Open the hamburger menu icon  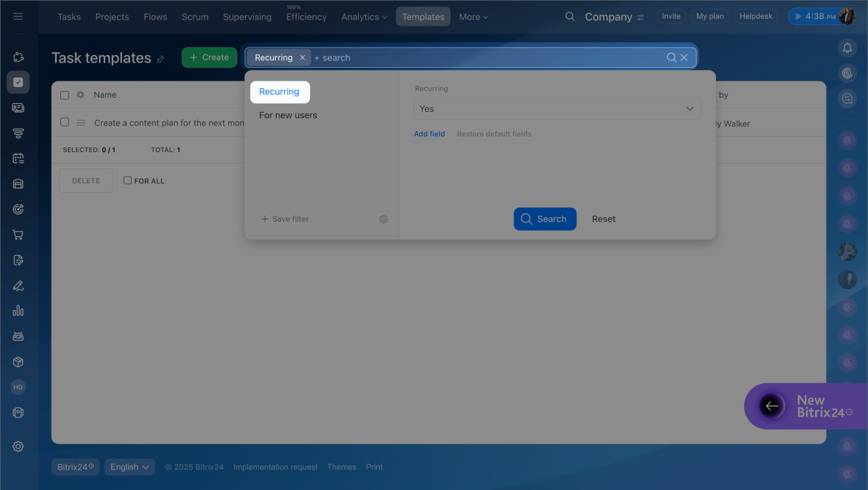[18, 16]
